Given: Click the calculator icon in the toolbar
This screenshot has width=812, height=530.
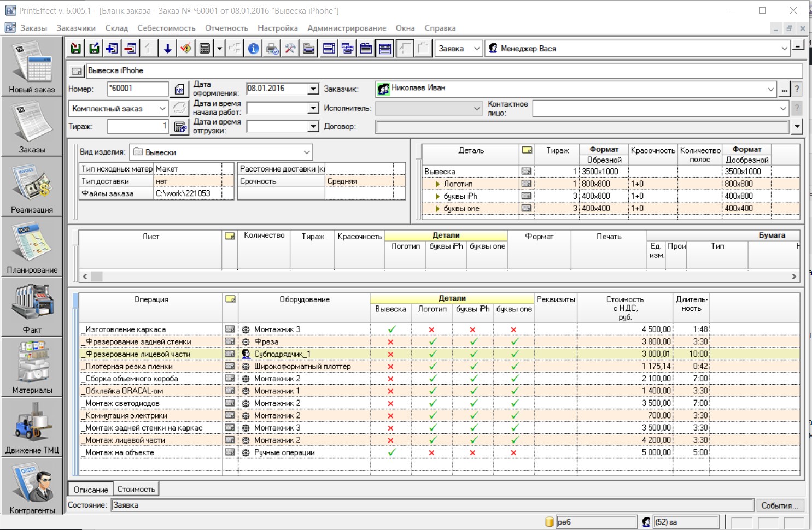Looking at the screenshot, I should (x=205, y=49).
